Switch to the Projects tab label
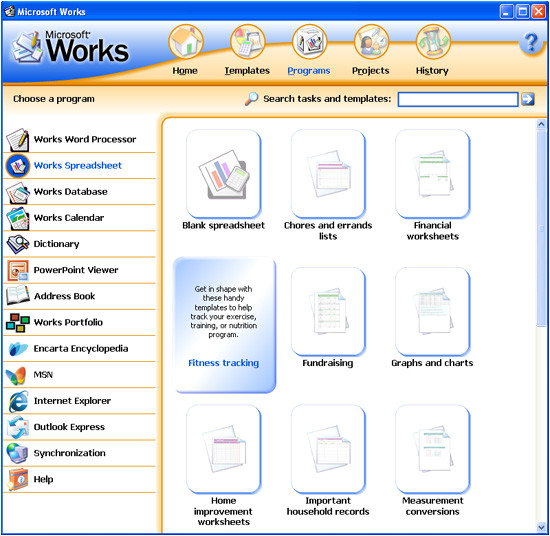 [371, 71]
